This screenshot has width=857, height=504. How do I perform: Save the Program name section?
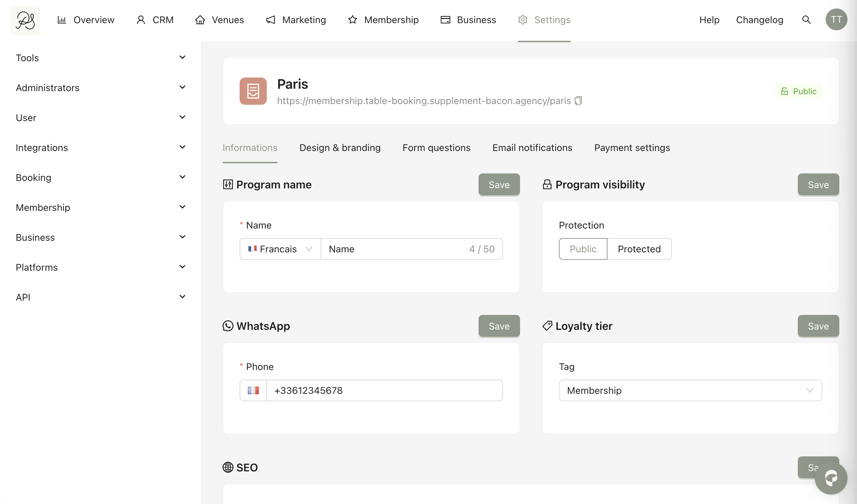pyautogui.click(x=499, y=185)
